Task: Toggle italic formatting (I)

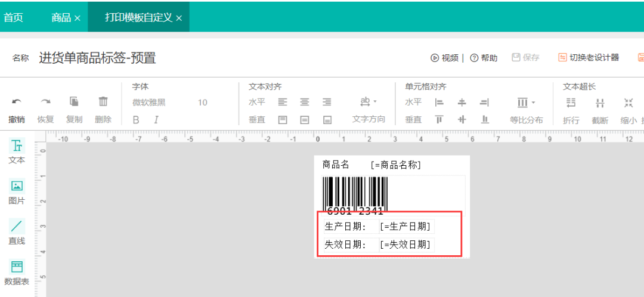Action: pyautogui.click(x=156, y=120)
